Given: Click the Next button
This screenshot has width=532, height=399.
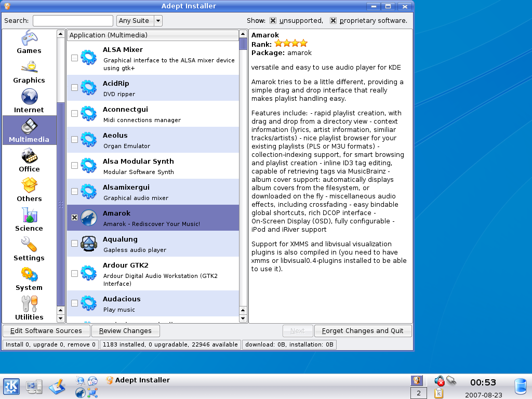Looking at the screenshot, I should click(x=298, y=331).
